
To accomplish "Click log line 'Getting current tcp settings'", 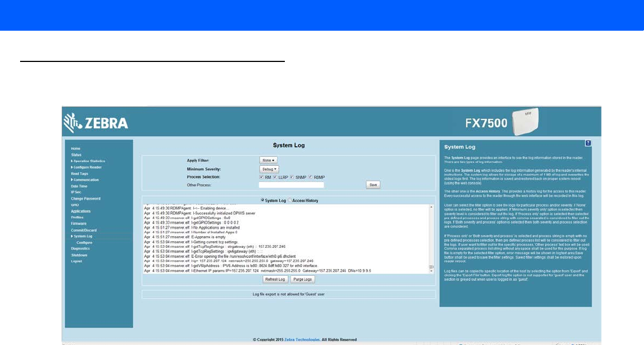I will coord(191,242).
